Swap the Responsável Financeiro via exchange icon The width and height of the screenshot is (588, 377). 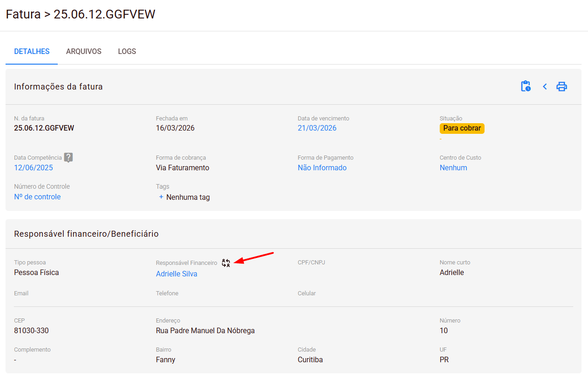click(x=226, y=263)
